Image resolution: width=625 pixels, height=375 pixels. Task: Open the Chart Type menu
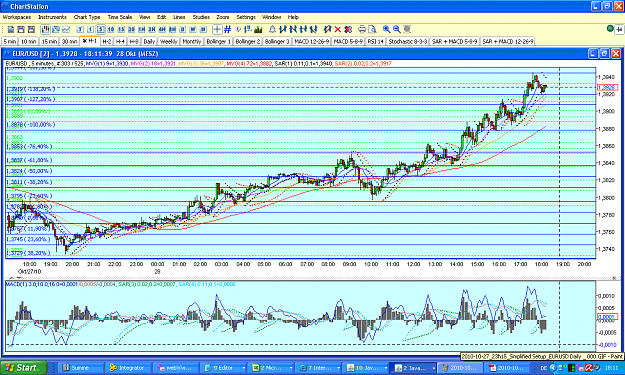pyautogui.click(x=87, y=17)
